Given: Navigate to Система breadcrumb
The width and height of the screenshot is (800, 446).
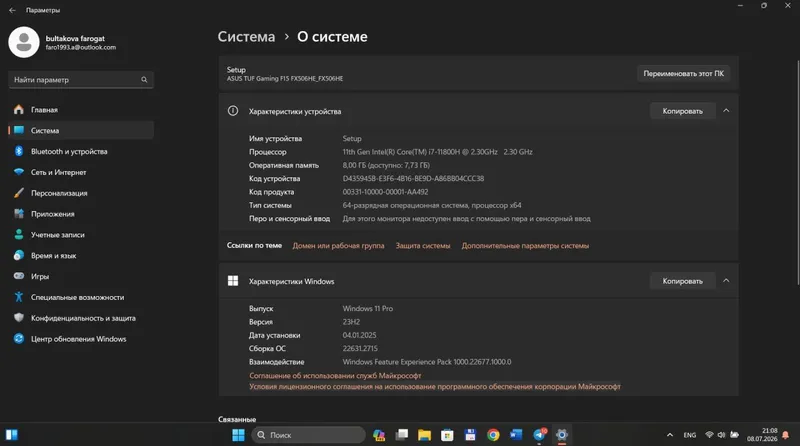Looking at the screenshot, I should click(246, 37).
